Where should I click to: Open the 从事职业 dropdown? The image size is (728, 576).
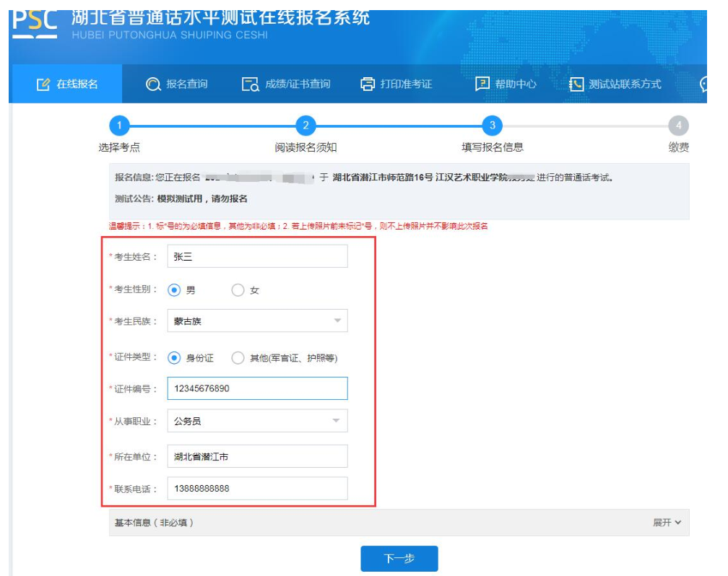(257, 421)
